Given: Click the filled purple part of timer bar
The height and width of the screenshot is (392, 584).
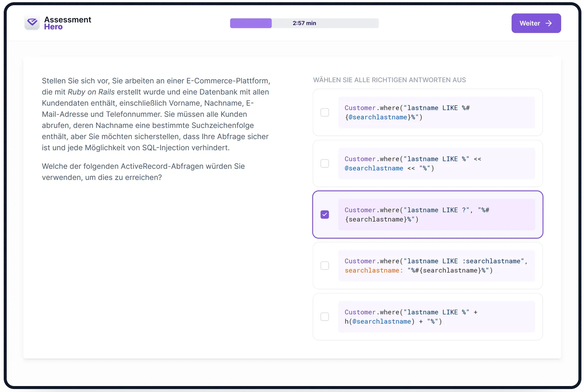Looking at the screenshot, I should 250,23.
